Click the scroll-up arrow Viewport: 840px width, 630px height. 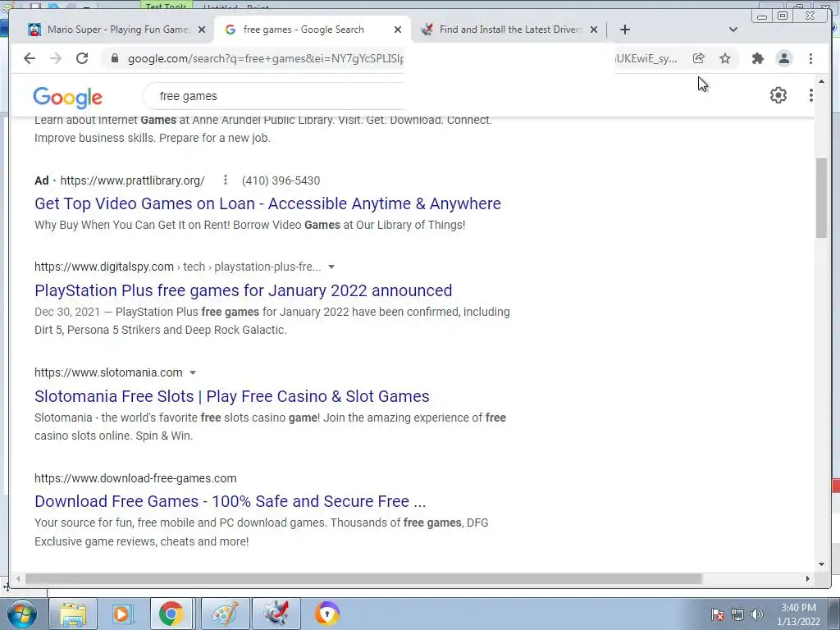coord(821,81)
